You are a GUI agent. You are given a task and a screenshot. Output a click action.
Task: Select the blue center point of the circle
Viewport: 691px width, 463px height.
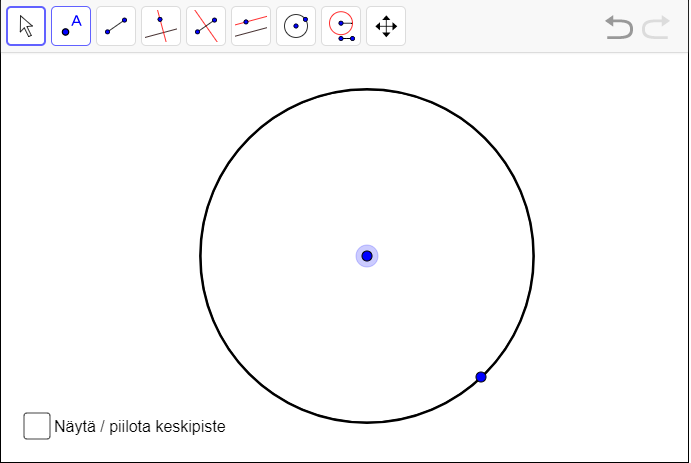pos(367,256)
